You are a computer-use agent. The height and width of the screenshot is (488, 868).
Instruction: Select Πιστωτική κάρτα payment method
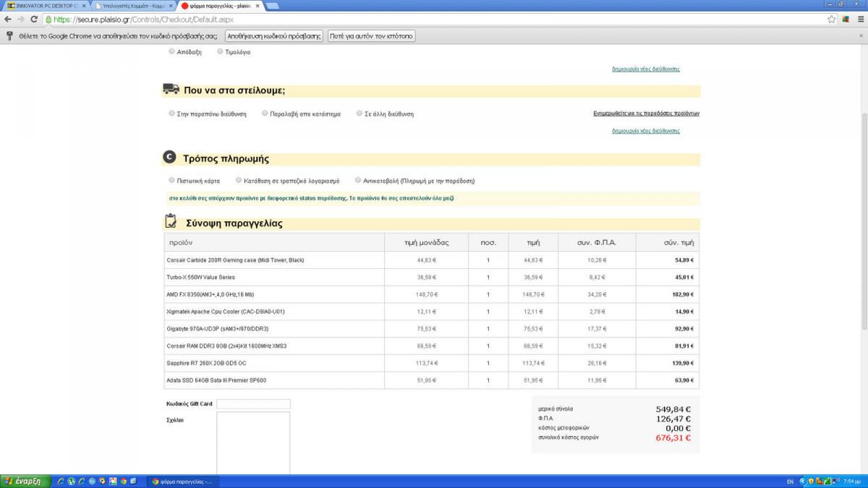171,180
